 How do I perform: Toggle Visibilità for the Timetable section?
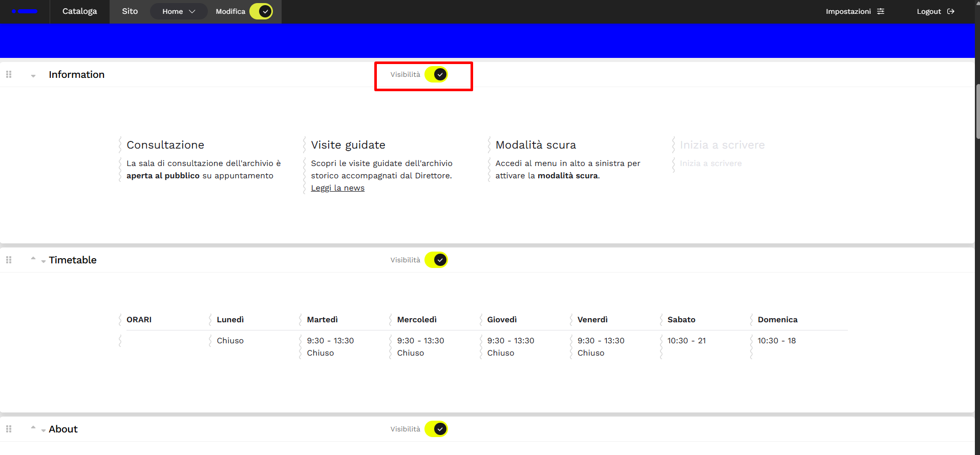(436, 260)
